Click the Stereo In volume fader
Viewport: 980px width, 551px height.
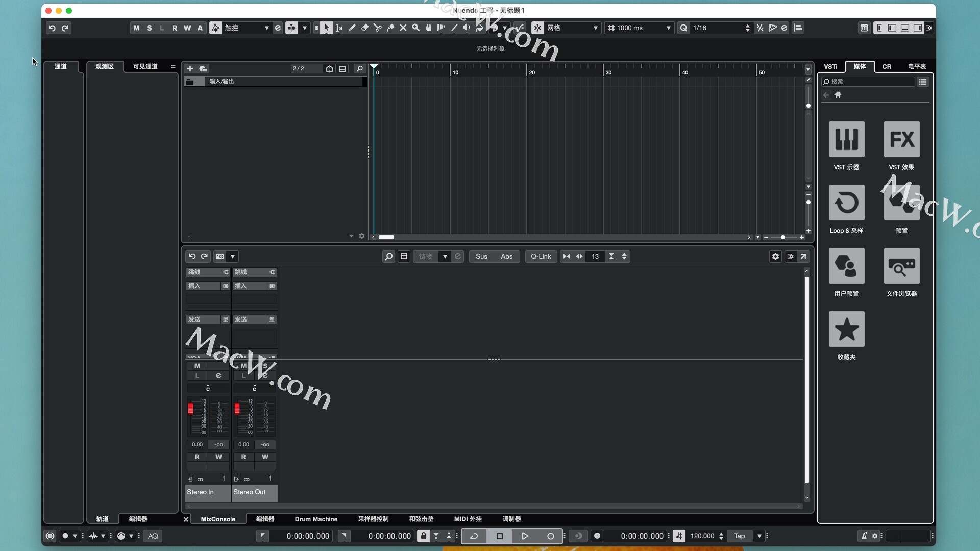coord(190,409)
